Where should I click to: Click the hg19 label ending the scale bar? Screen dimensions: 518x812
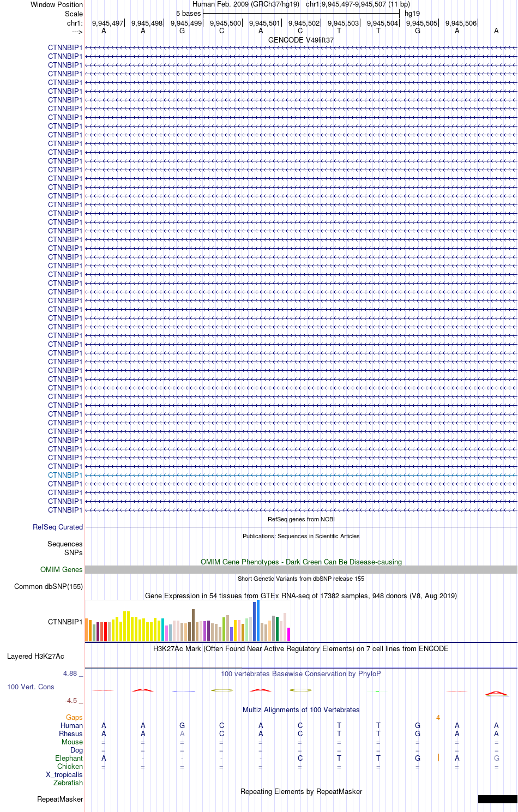pos(412,14)
